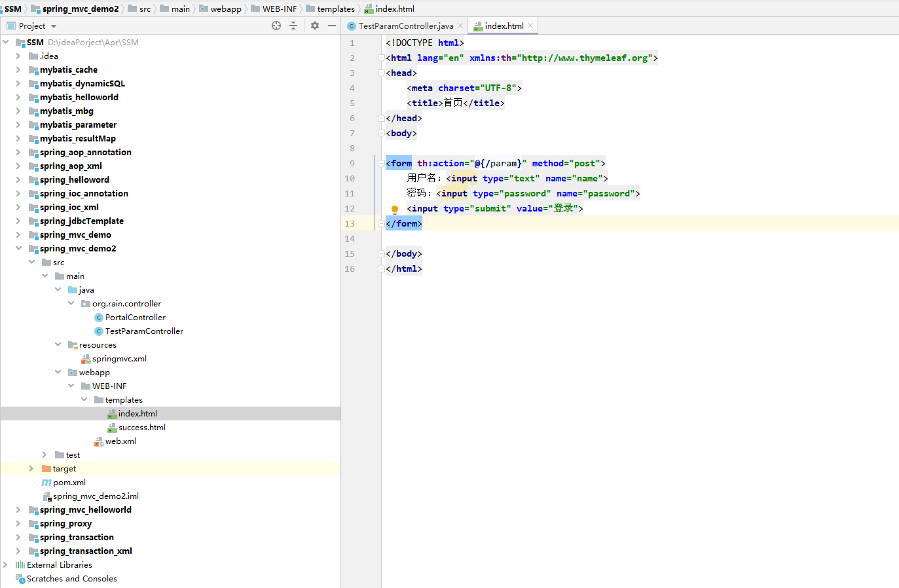This screenshot has width=899, height=588.
Task: Expand spring_mvc_demo module
Action: 18,235
